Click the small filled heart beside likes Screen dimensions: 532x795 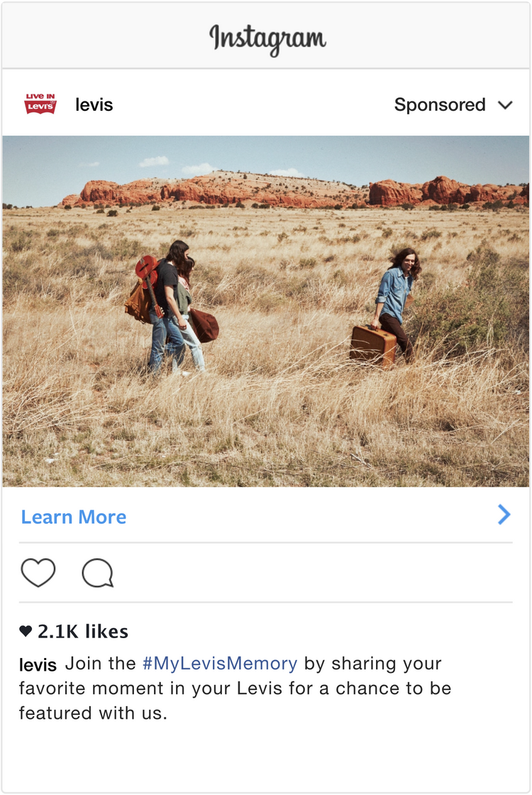pos(26,631)
